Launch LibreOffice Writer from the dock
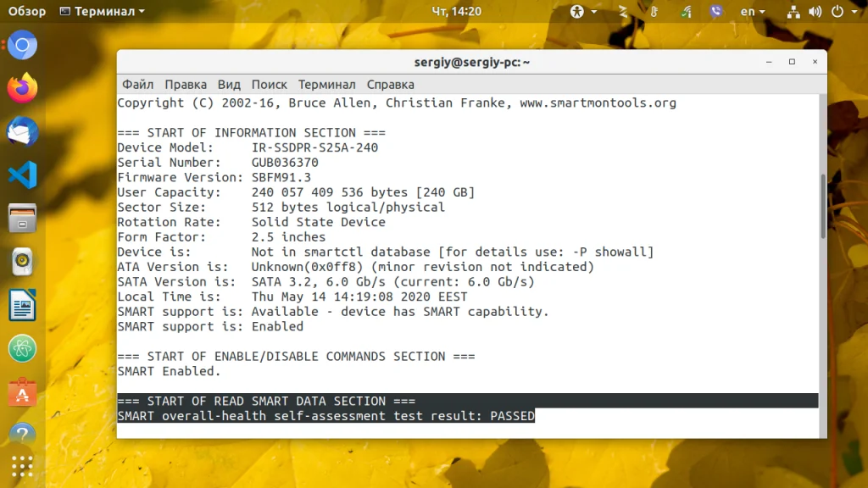This screenshot has width=868, height=488. (x=23, y=305)
